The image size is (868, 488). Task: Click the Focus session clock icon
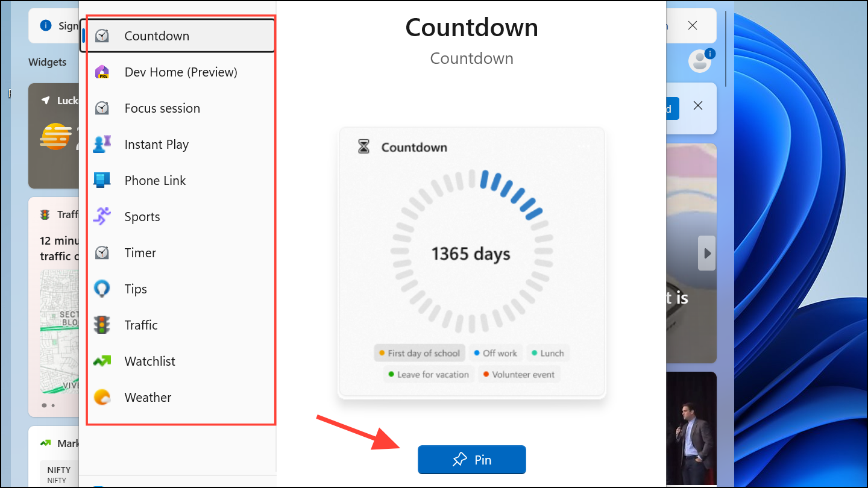(102, 108)
